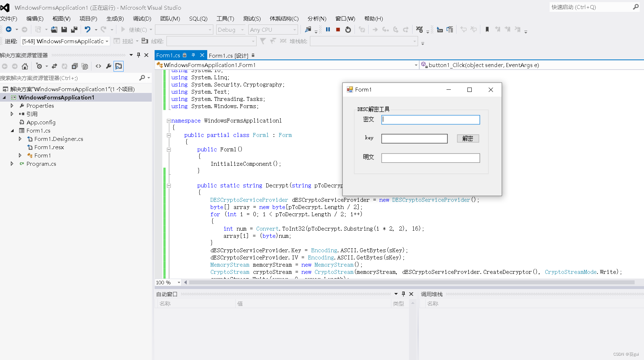Collapse the Decrypt method code block
Viewport: 644px width, 360px height.
pyautogui.click(x=169, y=186)
